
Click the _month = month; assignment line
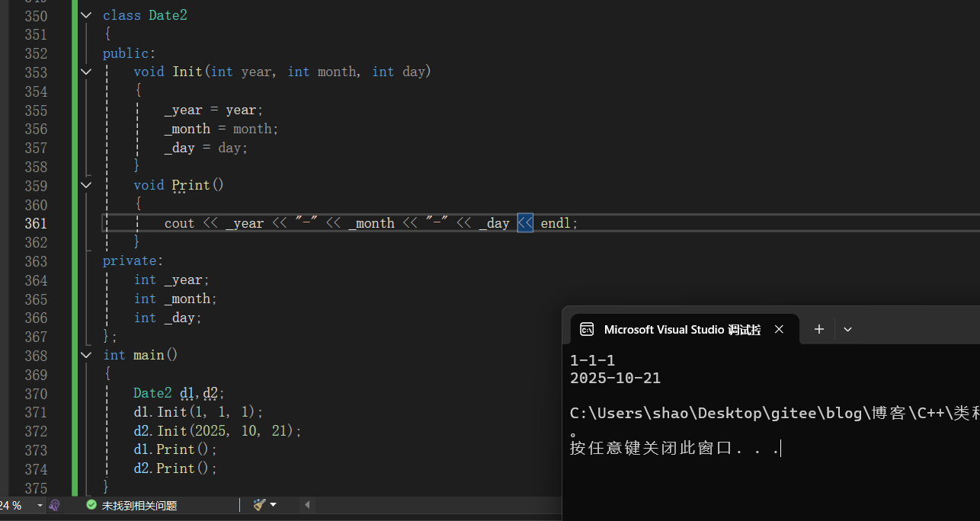(x=222, y=129)
